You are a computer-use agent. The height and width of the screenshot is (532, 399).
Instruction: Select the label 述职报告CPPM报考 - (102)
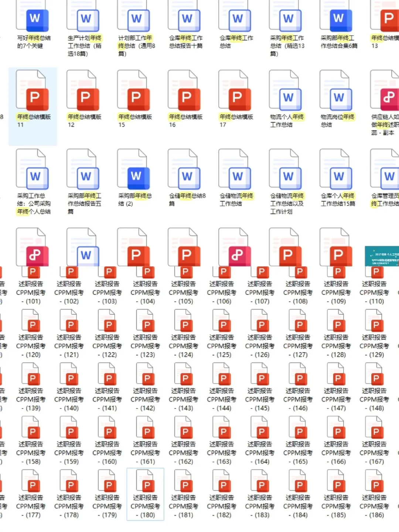tap(69, 293)
